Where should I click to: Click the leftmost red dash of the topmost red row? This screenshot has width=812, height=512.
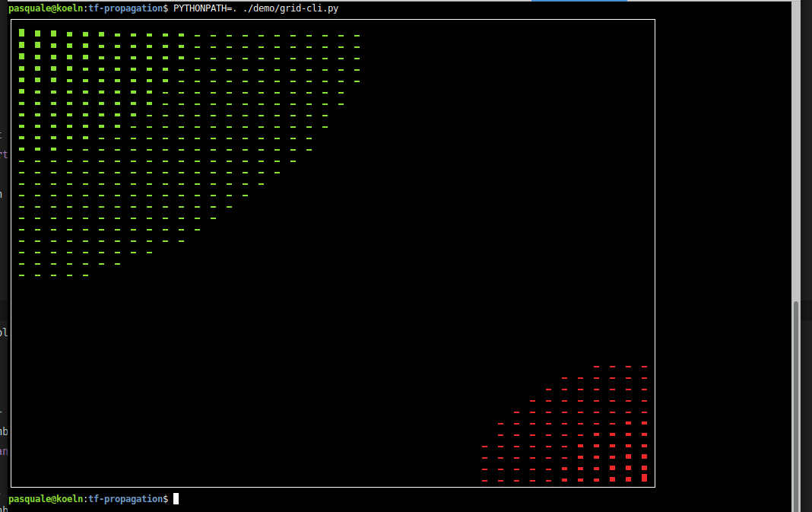click(x=596, y=367)
